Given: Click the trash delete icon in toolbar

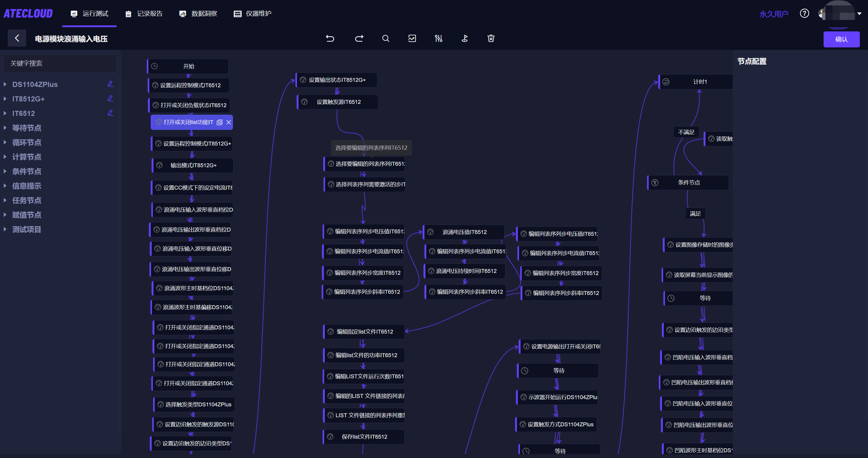Looking at the screenshot, I should (x=491, y=38).
